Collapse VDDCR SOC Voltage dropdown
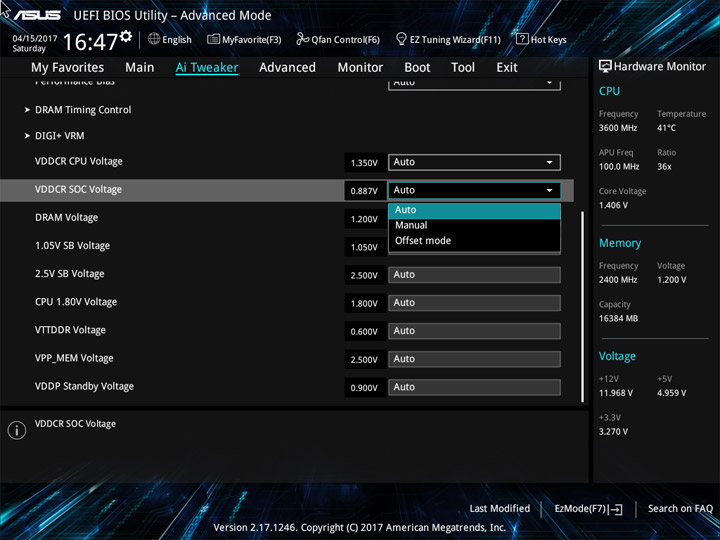The width and height of the screenshot is (720, 540). pos(474,190)
